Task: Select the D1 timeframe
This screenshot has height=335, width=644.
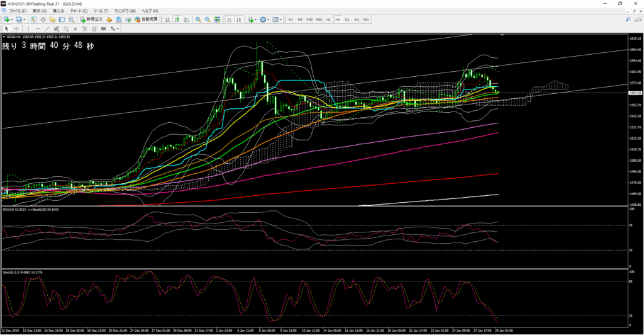Action: coord(347,20)
